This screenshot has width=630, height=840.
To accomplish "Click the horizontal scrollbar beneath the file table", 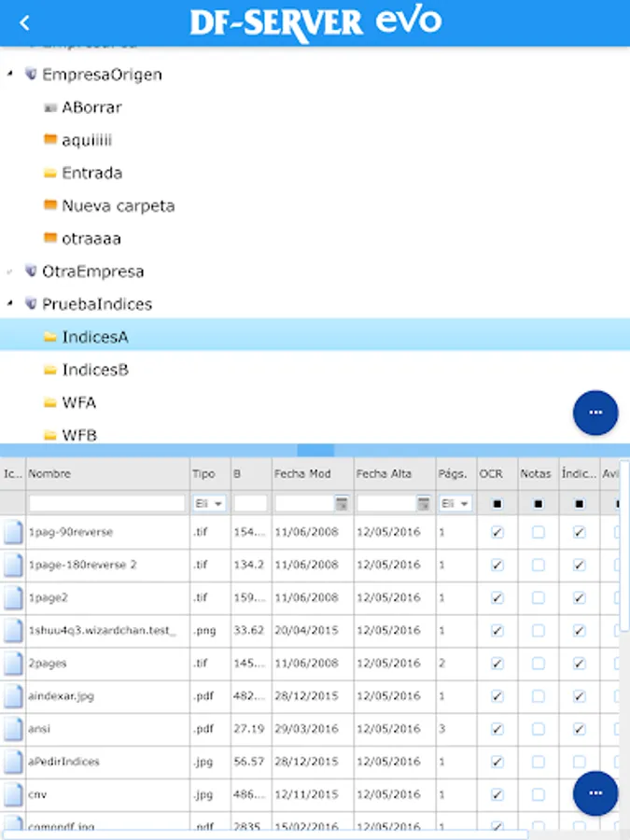I will pos(265,835).
